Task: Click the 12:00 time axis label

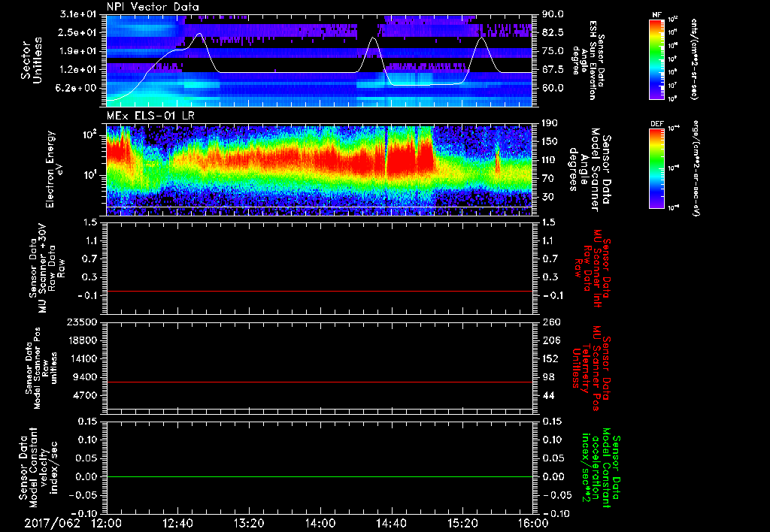Action: (107, 523)
